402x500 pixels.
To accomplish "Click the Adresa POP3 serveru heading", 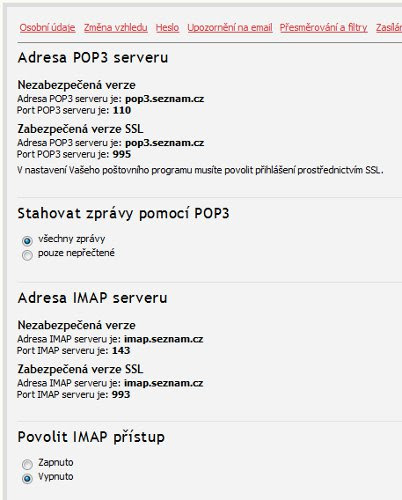I will click(93, 58).
